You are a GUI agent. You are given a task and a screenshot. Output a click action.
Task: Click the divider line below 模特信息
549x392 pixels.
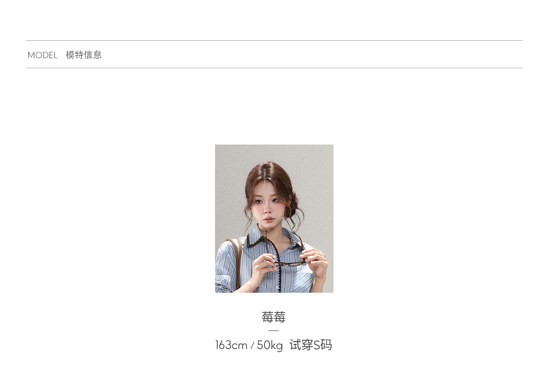pyautogui.click(x=274, y=68)
